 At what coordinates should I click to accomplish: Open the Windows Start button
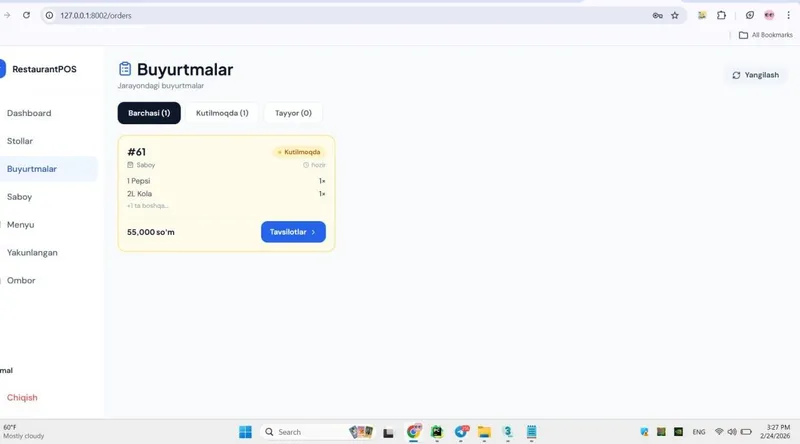click(x=245, y=432)
